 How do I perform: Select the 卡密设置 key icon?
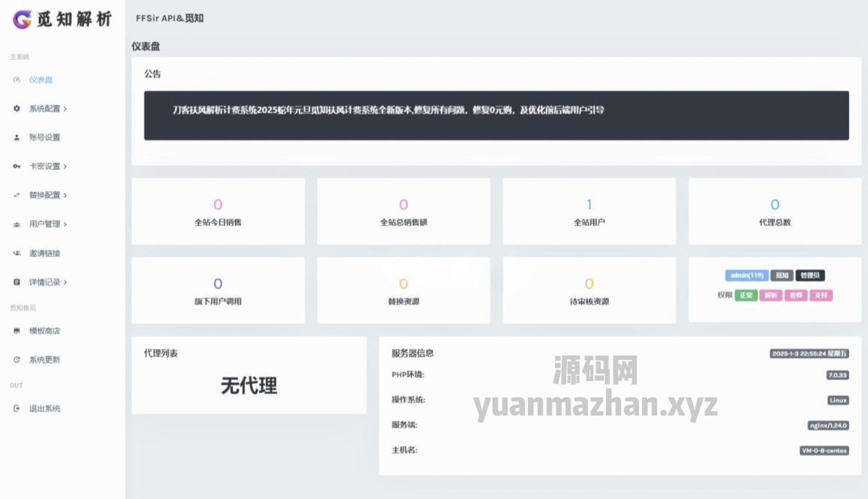point(17,166)
